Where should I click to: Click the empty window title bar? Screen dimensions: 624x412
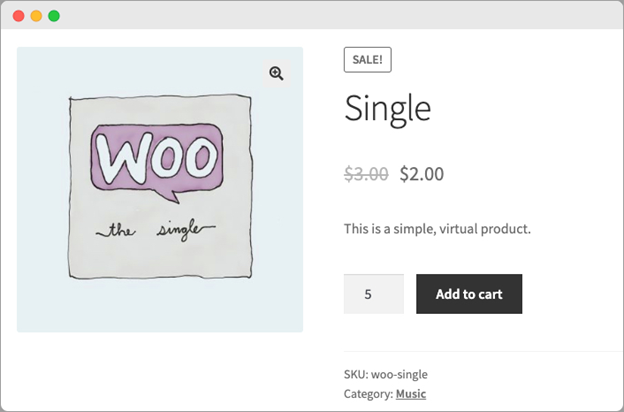coord(320,16)
